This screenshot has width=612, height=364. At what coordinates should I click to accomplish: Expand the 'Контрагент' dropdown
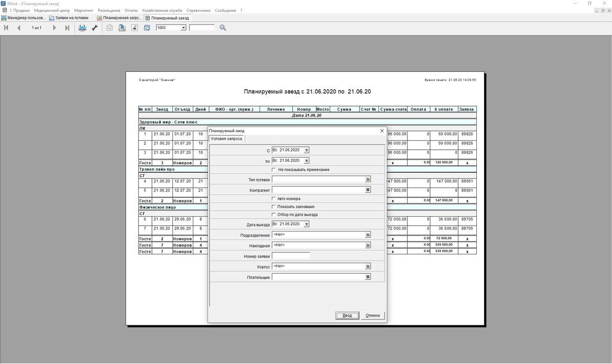click(368, 190)
